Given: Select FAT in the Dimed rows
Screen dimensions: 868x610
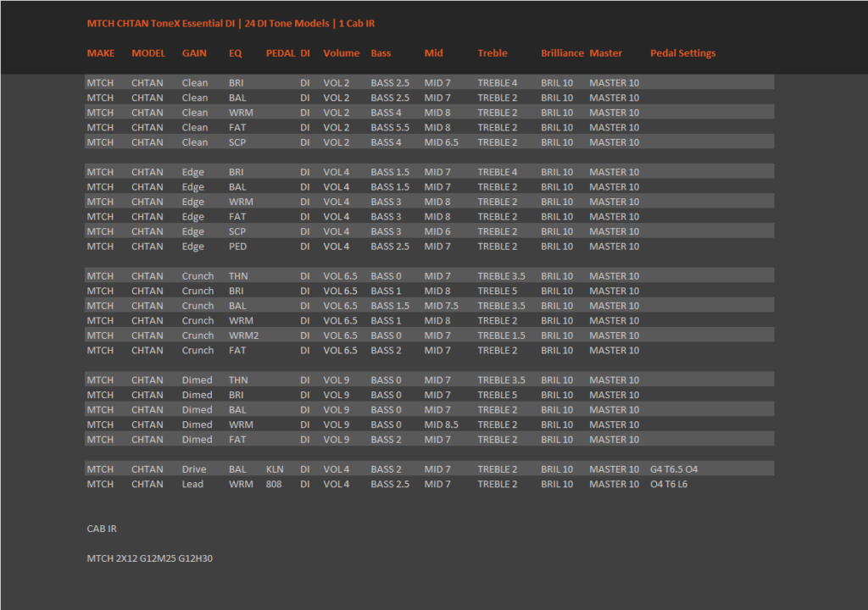Looking at the screenshot, I should point(237,441).
